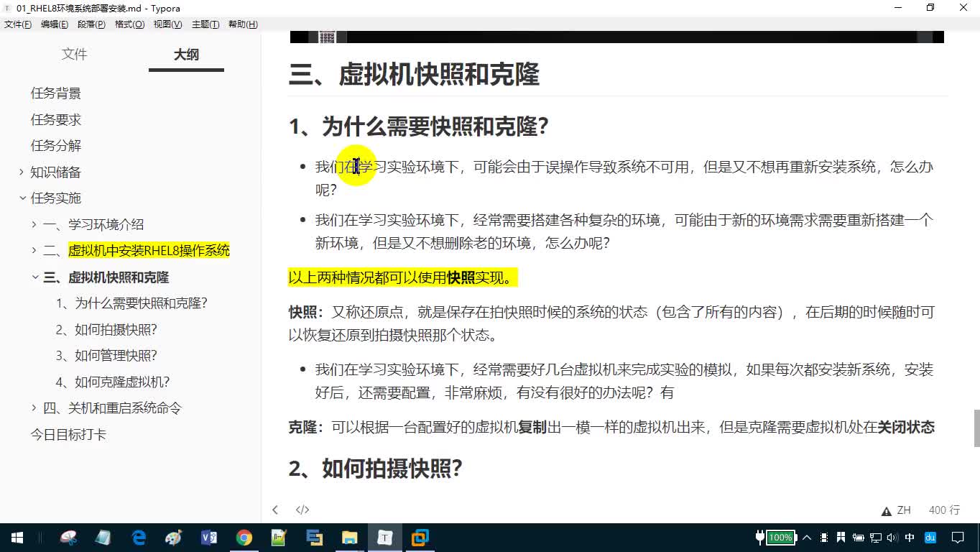980x552 pixels.
Task: Open the Paint palette taskbar icon
Action: click(174, 537)
